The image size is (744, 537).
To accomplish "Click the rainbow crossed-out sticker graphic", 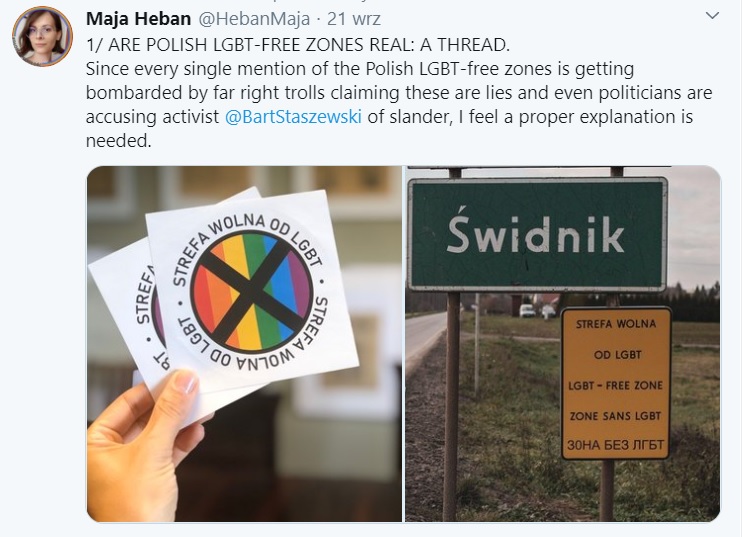I will pyautogui.click(x=251, y=290).
